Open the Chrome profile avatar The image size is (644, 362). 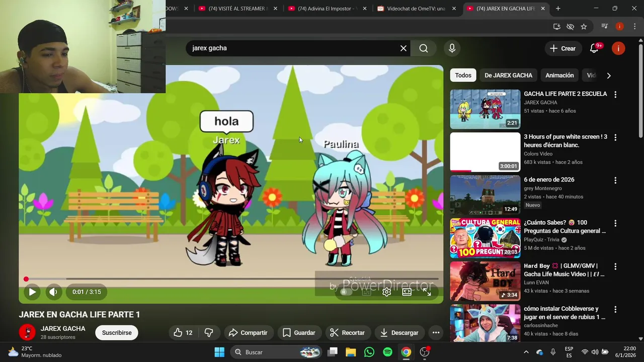619,27
